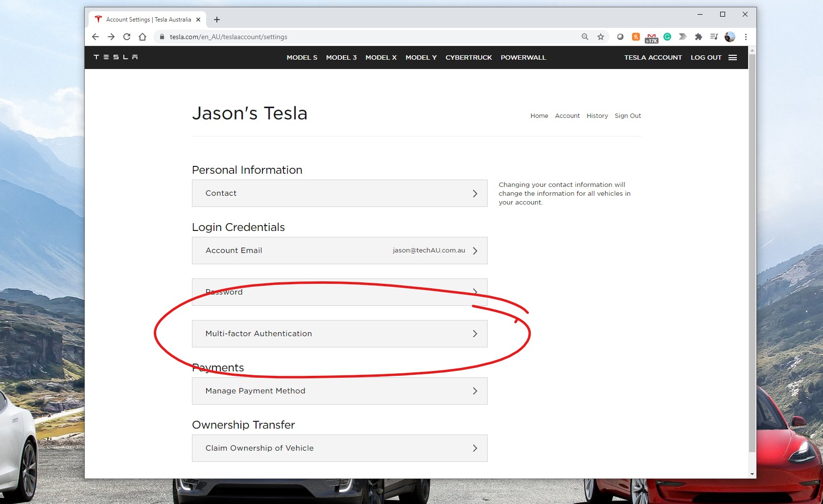Open the Gmail checker extension icon
823x504 pixels.
pyautogui.click(x=652, y=38)
